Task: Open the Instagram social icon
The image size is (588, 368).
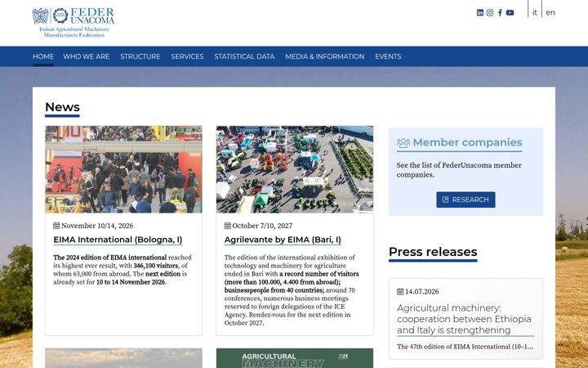Action: [x=490, y=12]
